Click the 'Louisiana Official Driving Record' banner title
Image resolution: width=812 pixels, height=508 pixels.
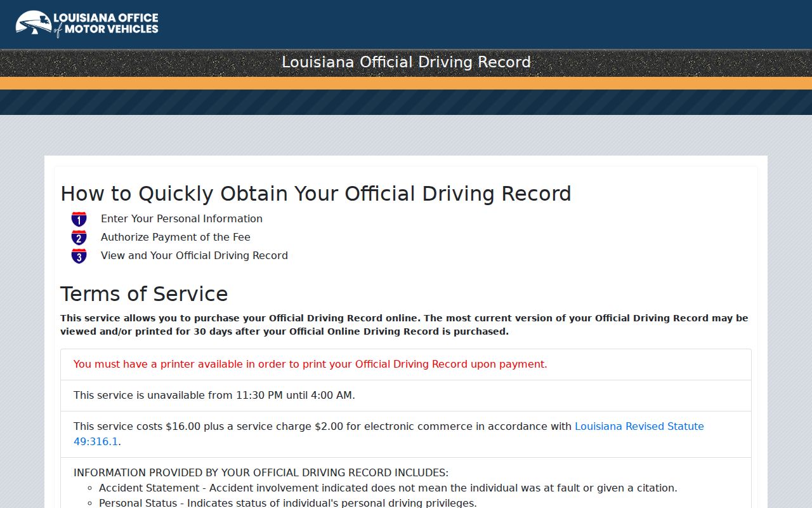(406, 62)
